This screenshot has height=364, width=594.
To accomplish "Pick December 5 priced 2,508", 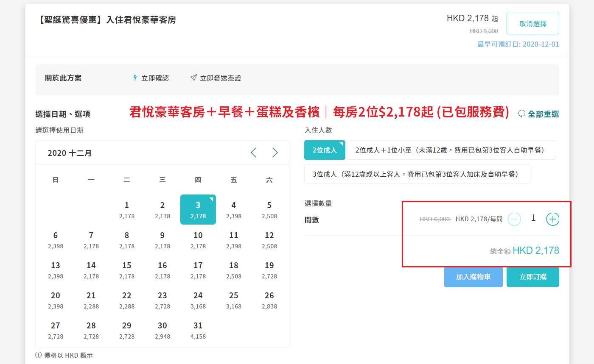I will pyautogui.click(x=269, y=210).
